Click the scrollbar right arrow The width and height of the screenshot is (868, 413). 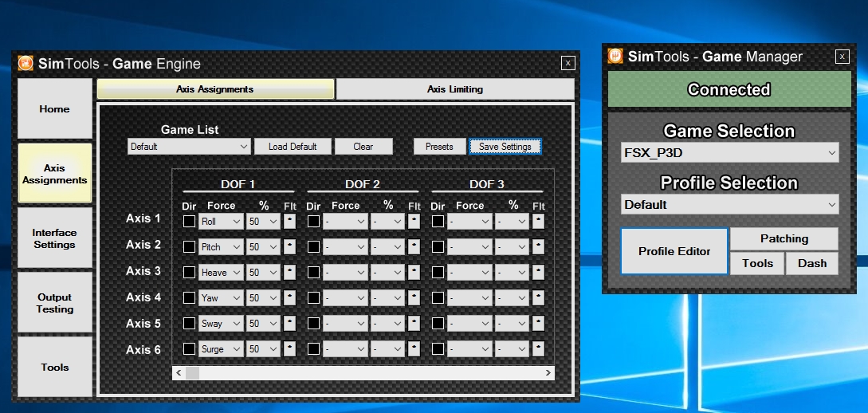tap(548, 373)
